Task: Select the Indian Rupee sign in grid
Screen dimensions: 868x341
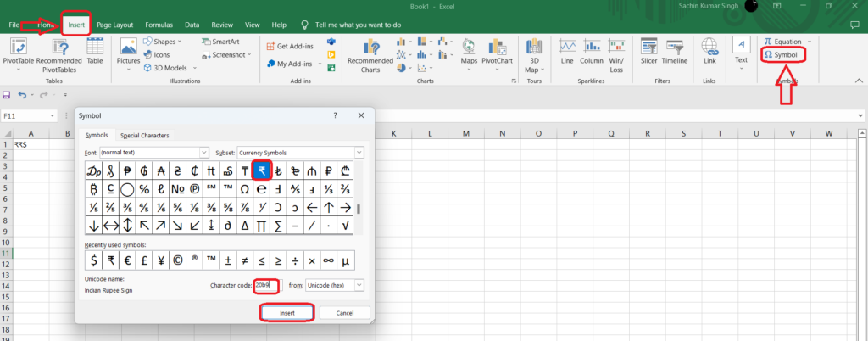Action: pyautogui.click(x=261, y=171)
